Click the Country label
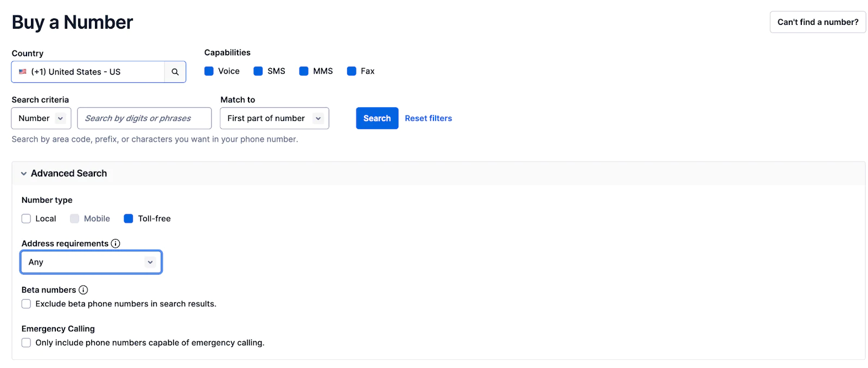This screenshot has width=868, height=368. pyautogui.click(x=28, y=53)
